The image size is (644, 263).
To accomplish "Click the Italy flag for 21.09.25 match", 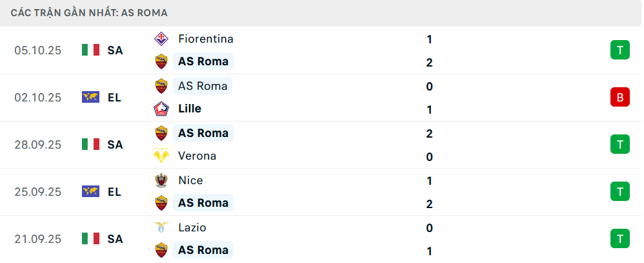I will pos(90,238).
